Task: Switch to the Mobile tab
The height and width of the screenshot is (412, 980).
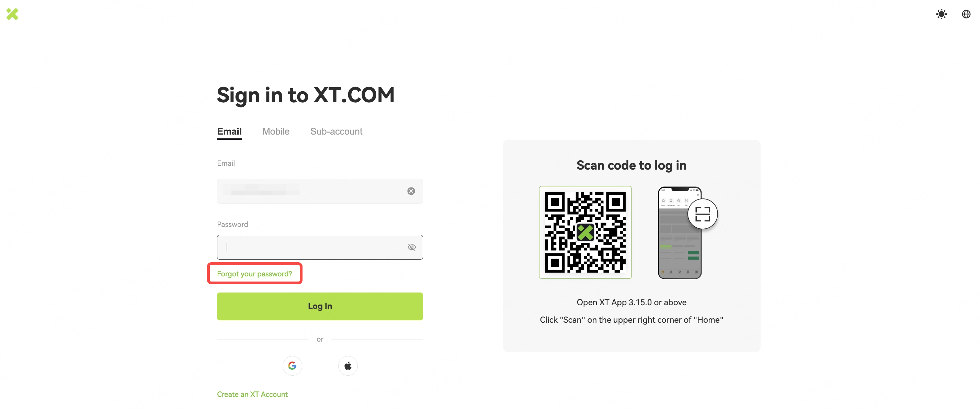Action: coord(276,131)
